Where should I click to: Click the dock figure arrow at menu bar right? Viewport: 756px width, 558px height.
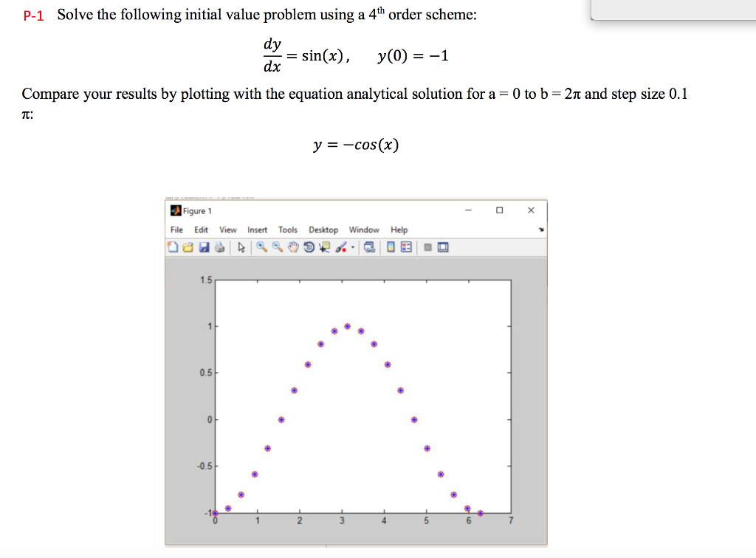541,230
